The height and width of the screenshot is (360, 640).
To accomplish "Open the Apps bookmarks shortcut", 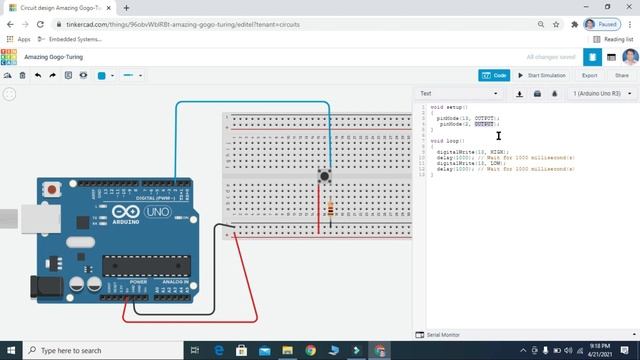I will pyautogui.click(x=19, y=39).
